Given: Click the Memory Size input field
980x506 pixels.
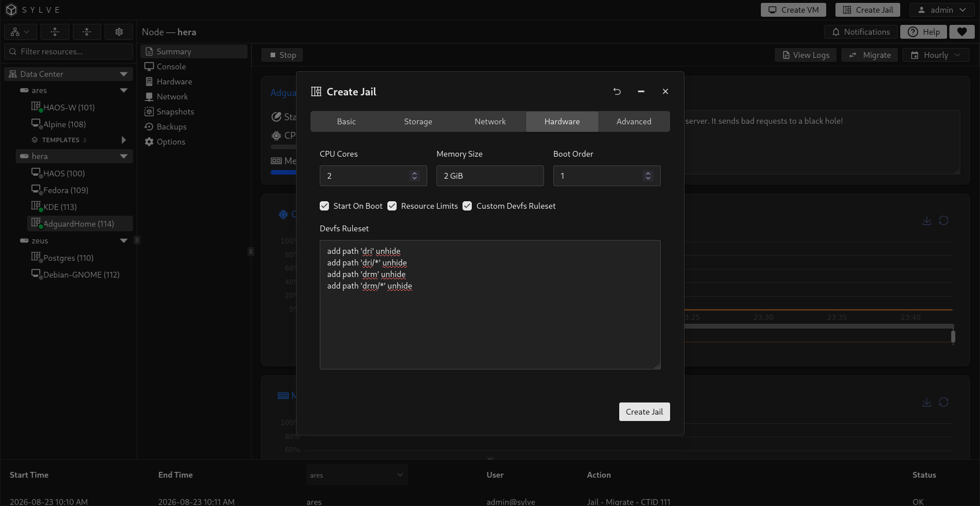Looking at the screenshot, I should (x=490, y=176).
